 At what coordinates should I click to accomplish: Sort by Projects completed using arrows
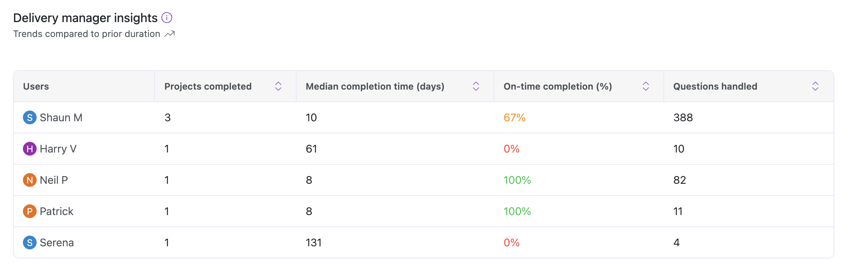[x=278, y=86]
